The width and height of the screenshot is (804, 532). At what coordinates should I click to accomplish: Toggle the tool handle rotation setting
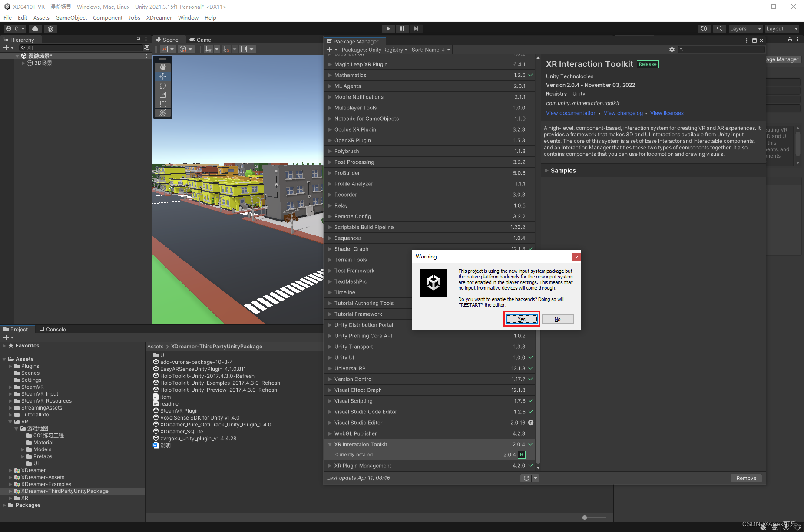pyautogui.click(x=186, y=49)
